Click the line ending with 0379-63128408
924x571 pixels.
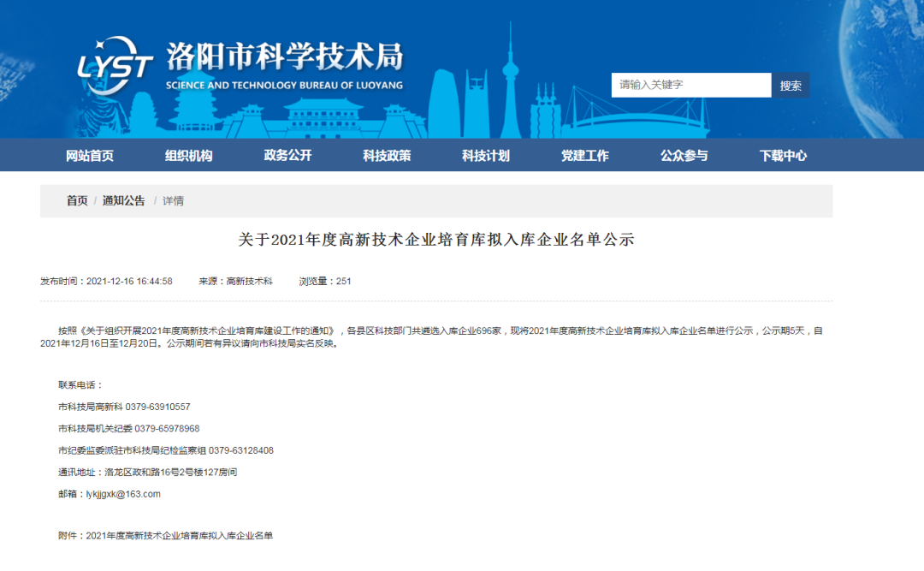[166, 450]
